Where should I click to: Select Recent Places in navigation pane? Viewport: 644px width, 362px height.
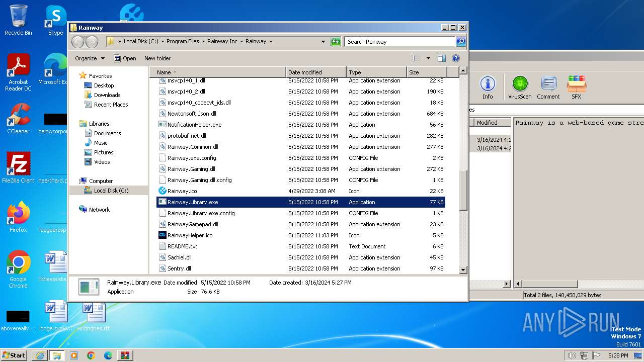(111, 105)
